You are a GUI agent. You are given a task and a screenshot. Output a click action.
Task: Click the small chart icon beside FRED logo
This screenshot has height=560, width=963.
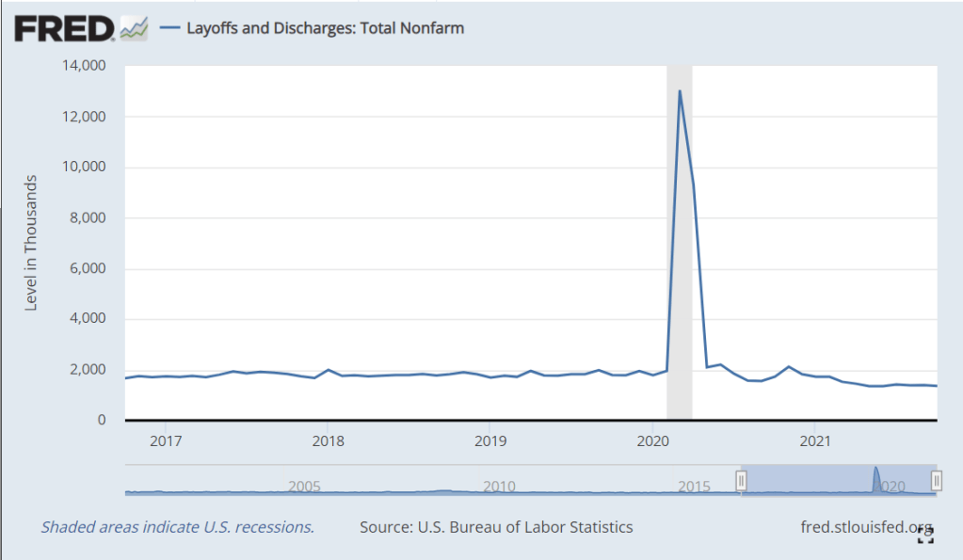coord(134,29)
